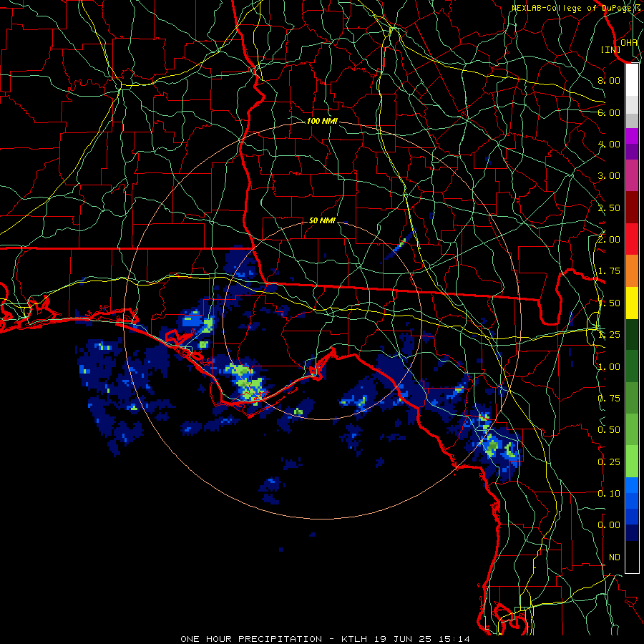The image size is (644, 644).
Task: Click the 0.10 legend value
Action: pos(609,494)
